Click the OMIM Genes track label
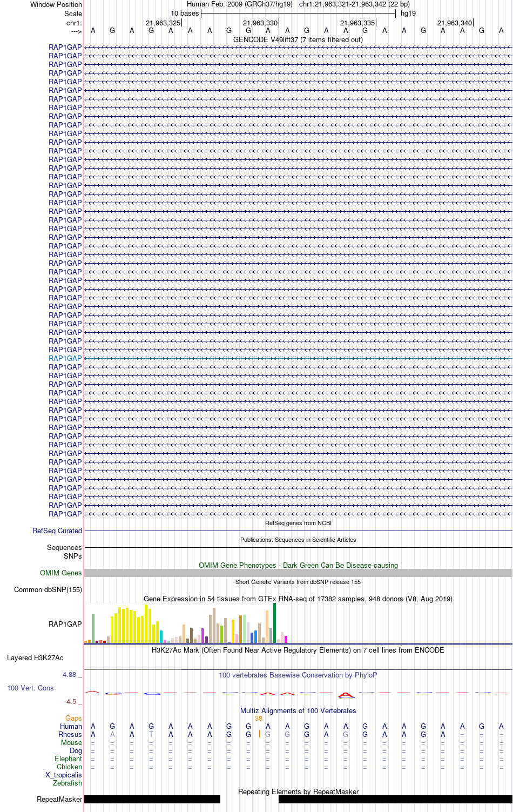This screenshot has width=513, height=812. point(61,573)
